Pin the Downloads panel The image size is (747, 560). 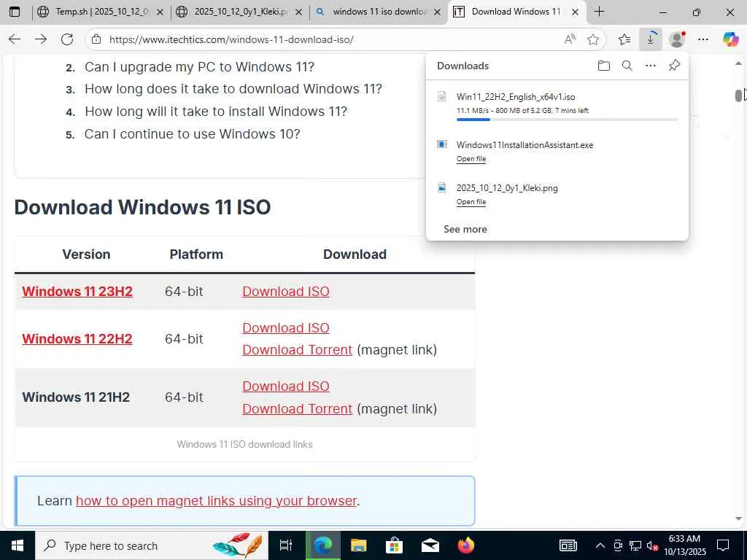(674, 66)
